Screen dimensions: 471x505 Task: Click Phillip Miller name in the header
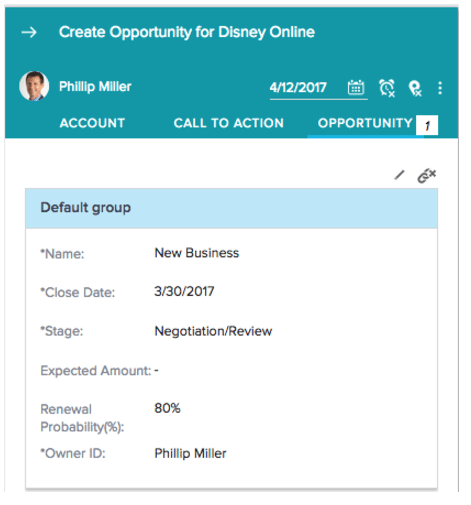(95, 87)
